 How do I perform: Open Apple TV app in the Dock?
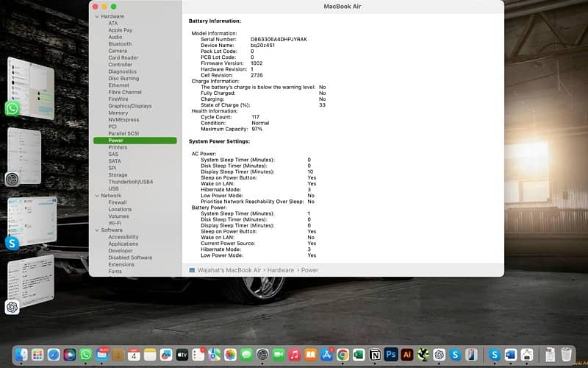(x=182, y=355)
